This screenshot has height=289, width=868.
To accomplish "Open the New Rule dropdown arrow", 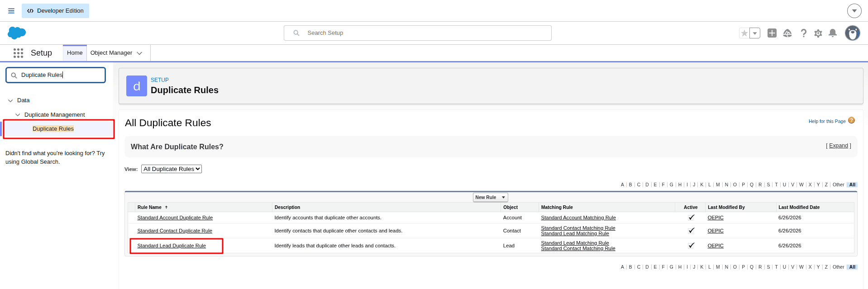I will pos(503,198).
